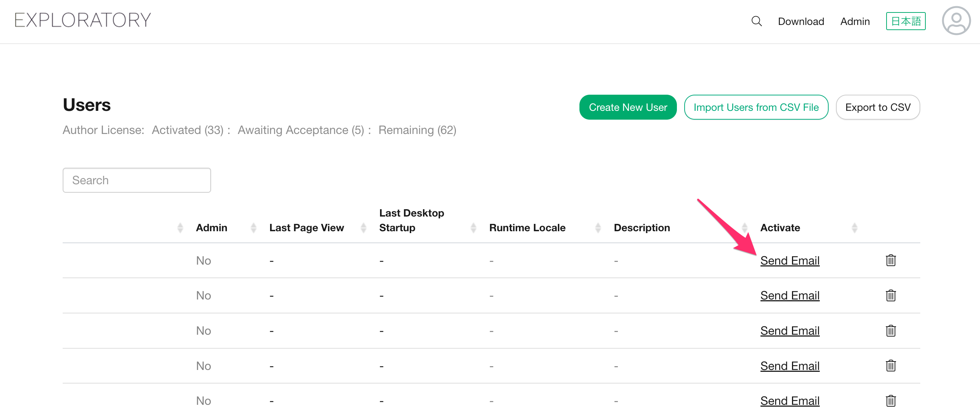Screen dimensions: 980x414
Task: Switch language to 日本語
Action: pyautogui.click(x=906, y=21)
